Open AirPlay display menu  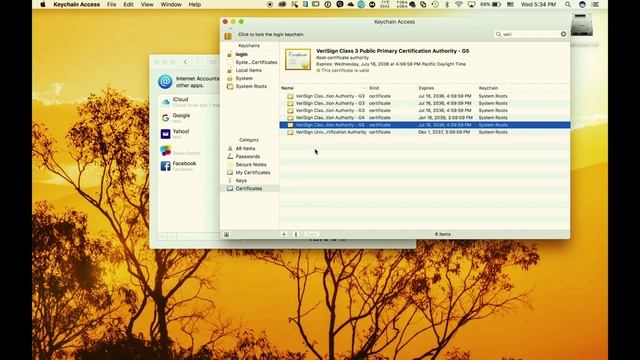[x=471, y=4]
